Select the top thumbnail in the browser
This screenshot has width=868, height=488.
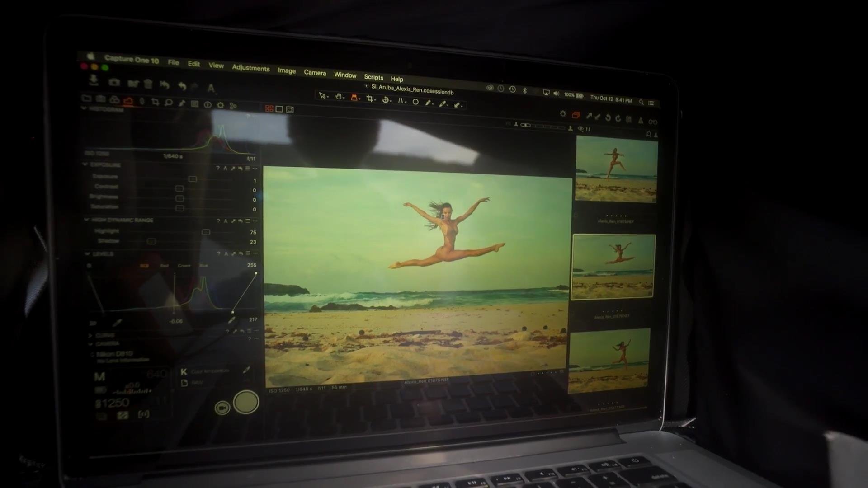click(x=616, y=169)
